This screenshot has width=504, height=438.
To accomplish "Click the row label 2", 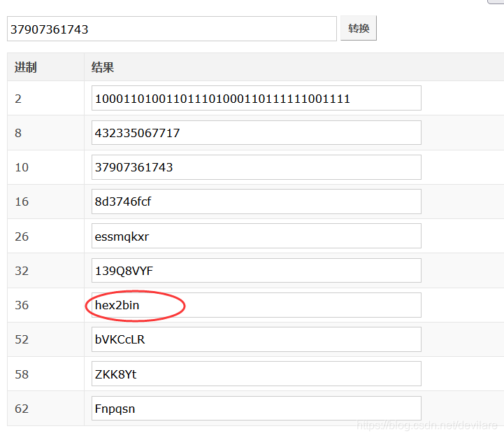I will click(x=18, y=99).
